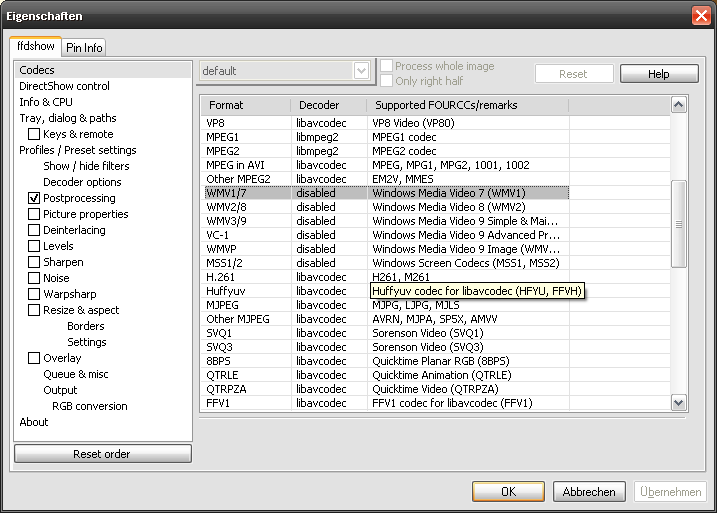Select Show / hide filters item

[86, 166]
